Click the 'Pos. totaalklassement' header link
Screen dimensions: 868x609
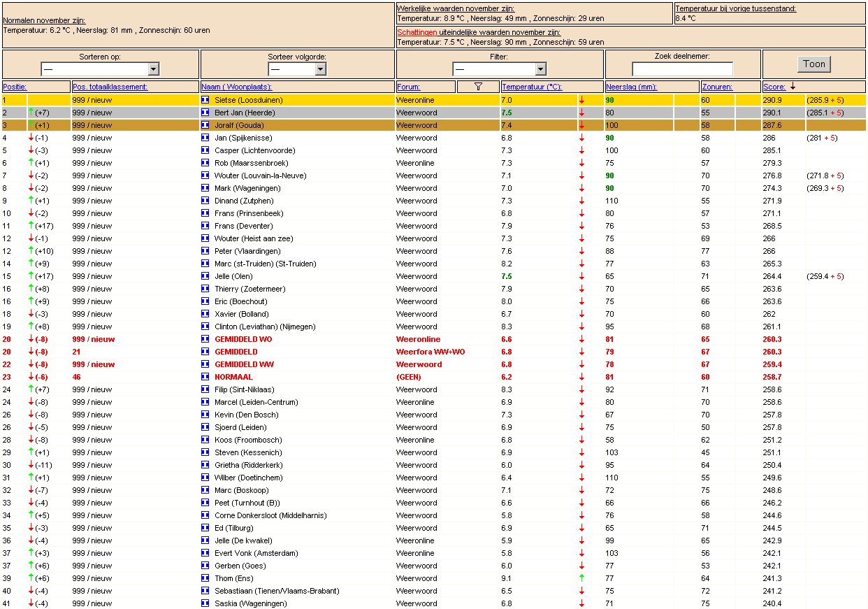coord(110,87)
